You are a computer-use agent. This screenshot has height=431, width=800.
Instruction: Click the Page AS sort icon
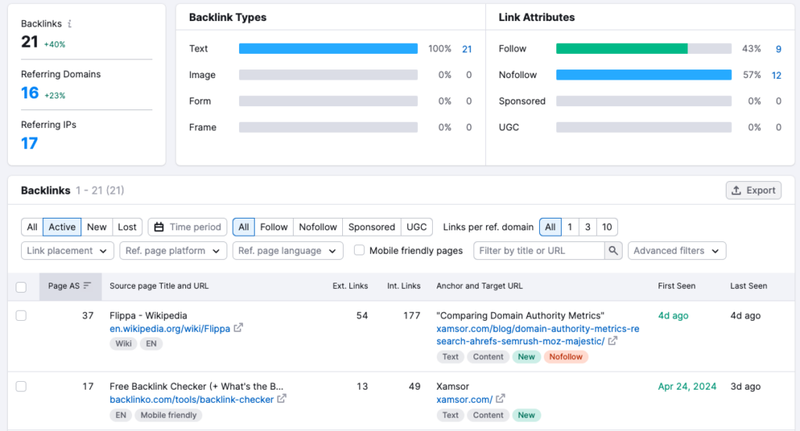pyautogui.click(x=87, y=286)
